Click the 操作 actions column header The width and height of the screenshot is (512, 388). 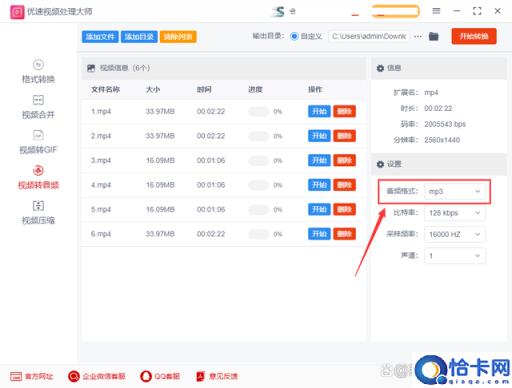pyautogui.click(x=315, y=89)
